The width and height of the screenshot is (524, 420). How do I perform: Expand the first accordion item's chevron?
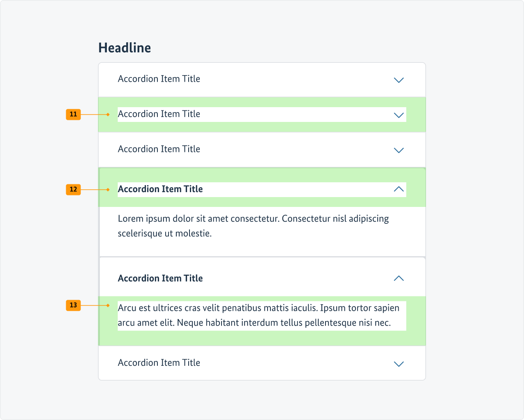point(399,80)
